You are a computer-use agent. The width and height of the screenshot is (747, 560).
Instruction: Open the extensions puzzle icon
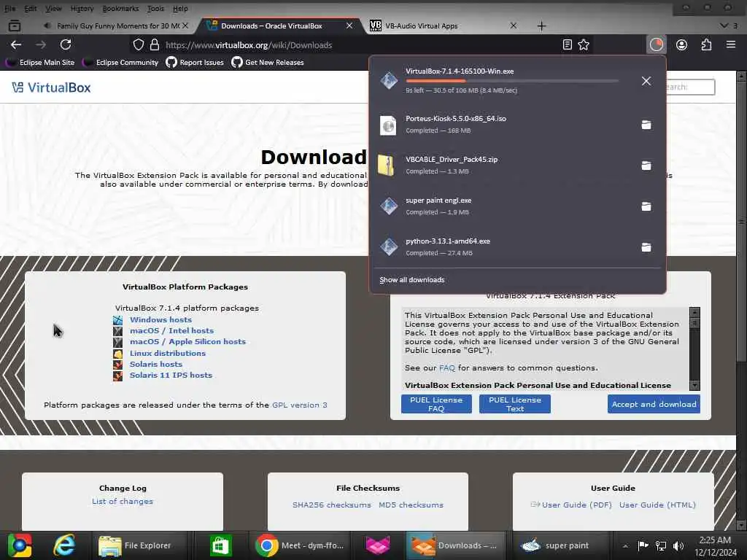[706, 44]
